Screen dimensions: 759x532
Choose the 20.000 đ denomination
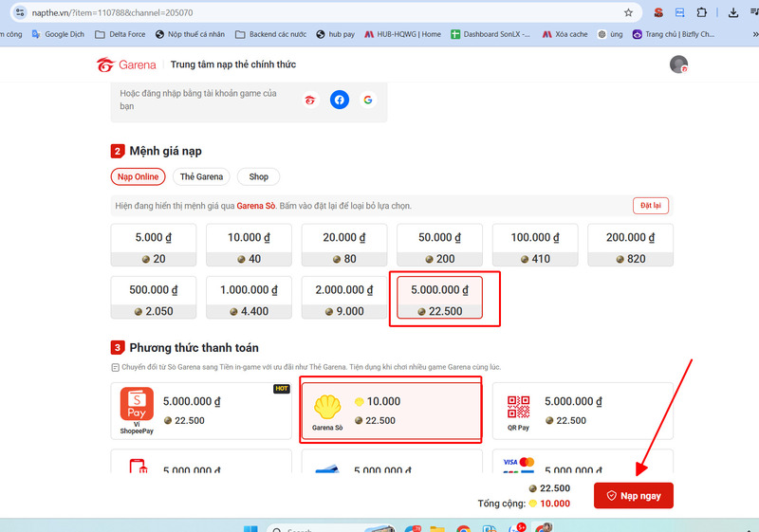point(344,246)
